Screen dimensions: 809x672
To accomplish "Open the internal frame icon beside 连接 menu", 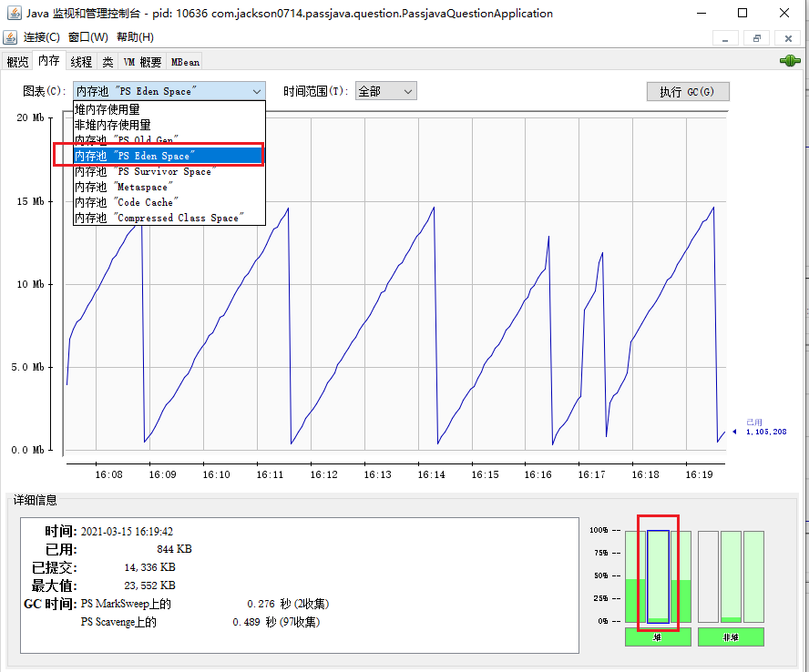I will point(11,37).
